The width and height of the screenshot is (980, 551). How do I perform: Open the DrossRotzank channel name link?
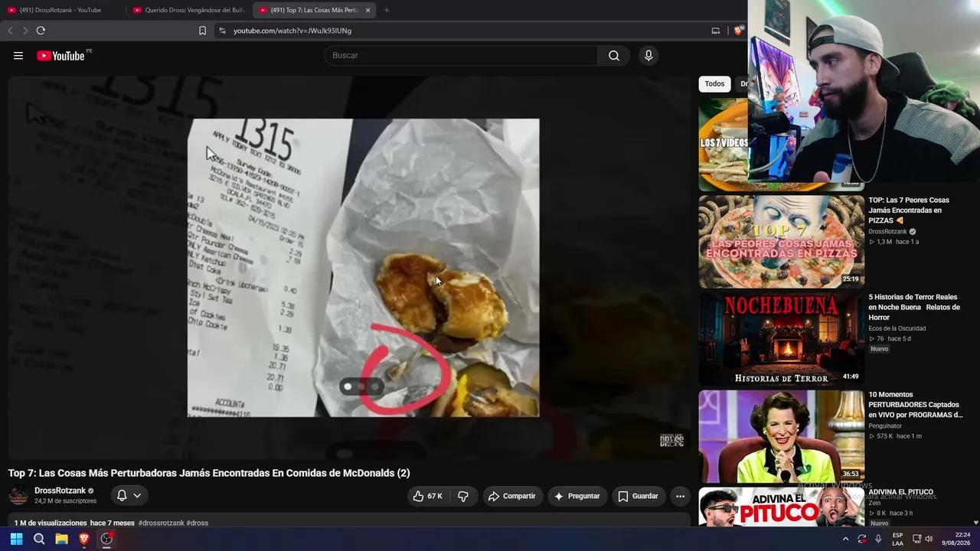[x=60, y=491]
